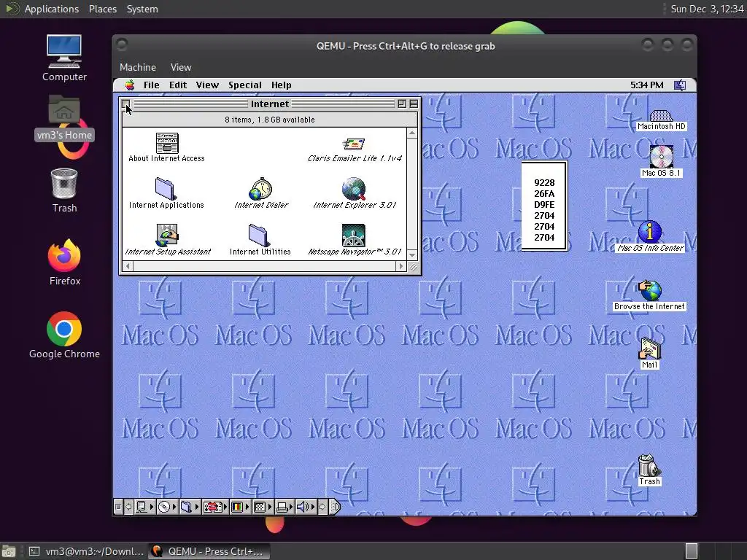747x560 pixels.
Task: Open the Special menu
Action: point(245,85)
